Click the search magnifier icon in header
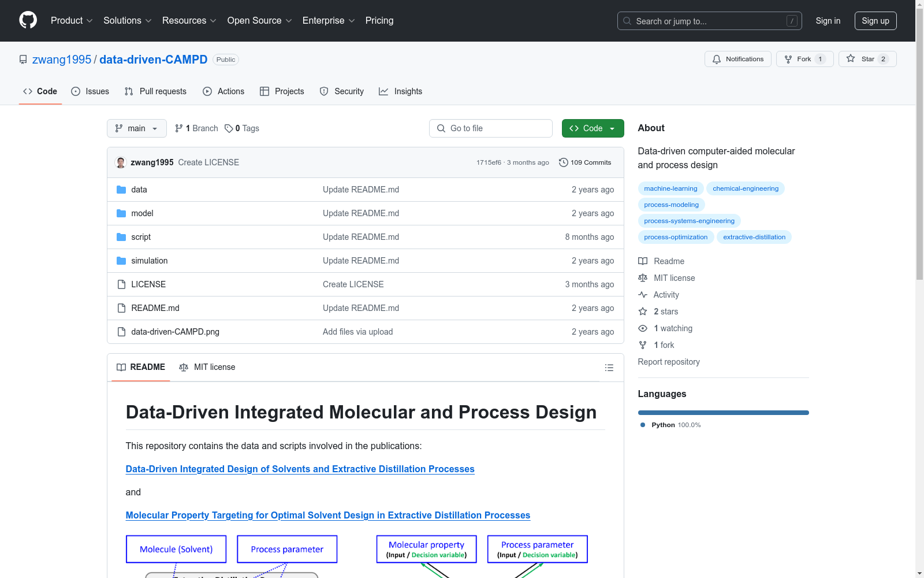Viewport: 924px width, 578px height. [627, 21]
